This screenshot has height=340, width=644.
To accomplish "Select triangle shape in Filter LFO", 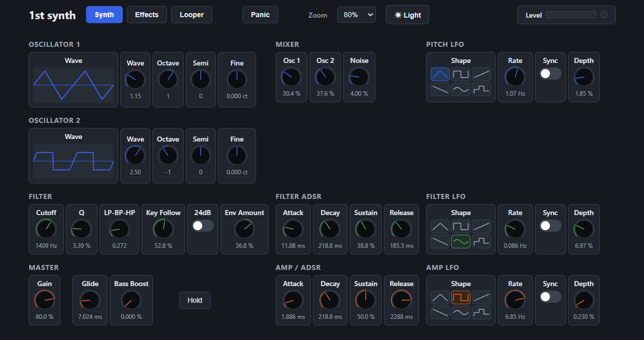I will (440, 227).
